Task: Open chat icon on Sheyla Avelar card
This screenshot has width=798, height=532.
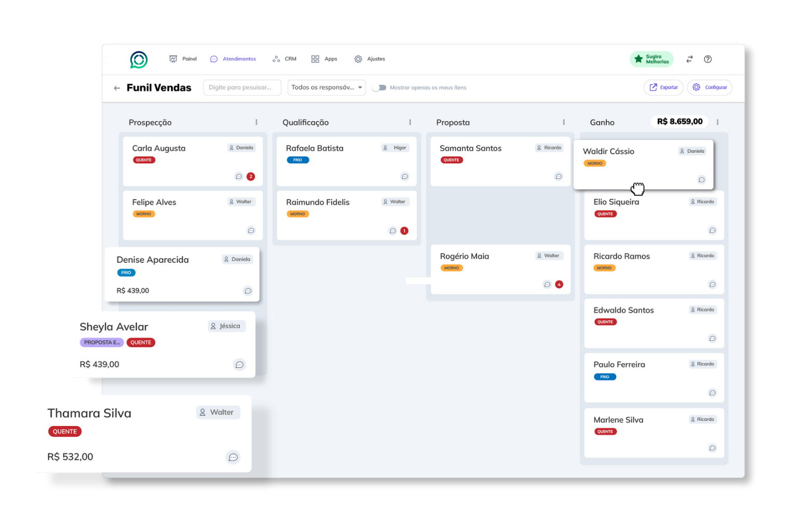Action: (x=240, y=365)
